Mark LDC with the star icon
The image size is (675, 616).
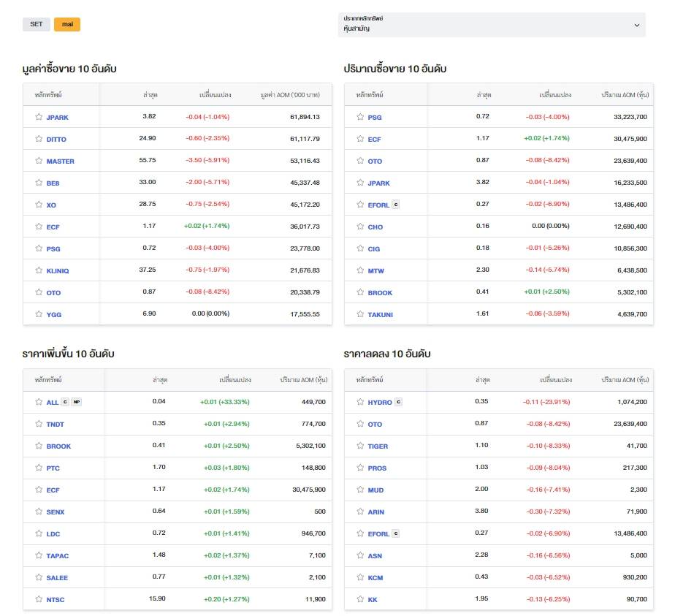click(39, 533)
